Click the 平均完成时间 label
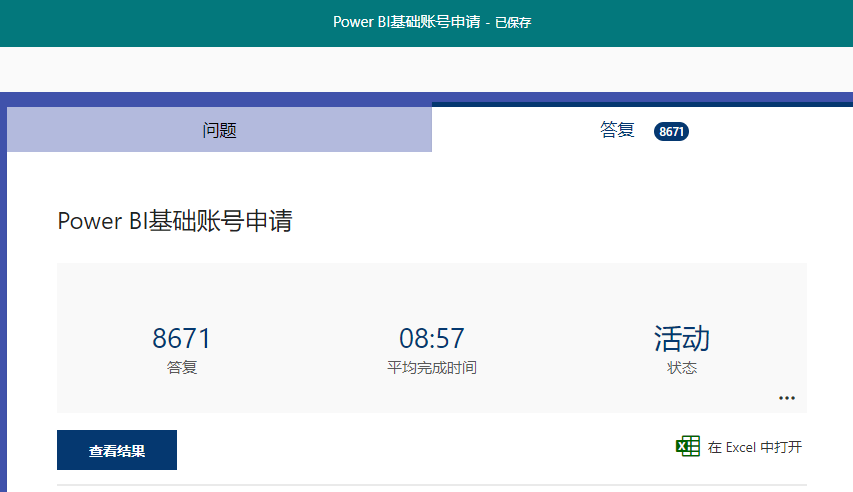853x492 pixels. (432, 367)
